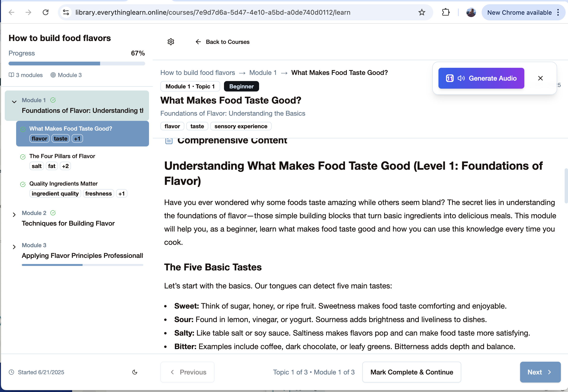Screen dimensions: 568x392
Task: Select the What Makes Food Taste Good? topic
Action: [70, 129]
